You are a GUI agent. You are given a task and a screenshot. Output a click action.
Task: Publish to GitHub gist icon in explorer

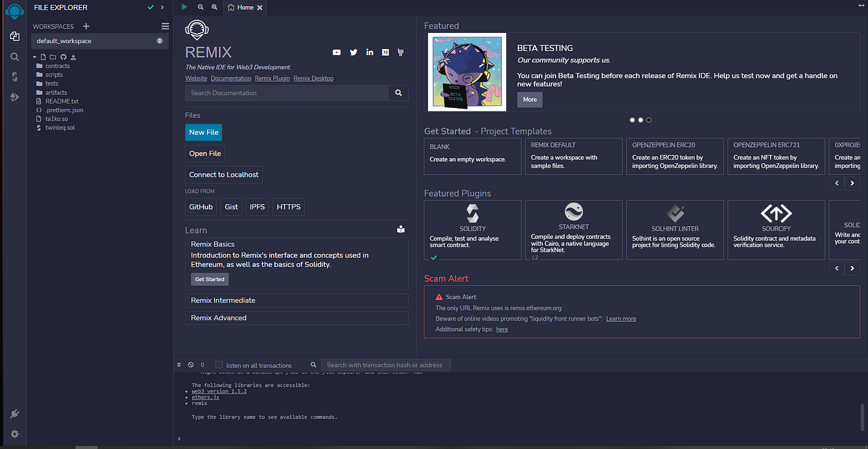pyautogui.click(x=63, y=56)
